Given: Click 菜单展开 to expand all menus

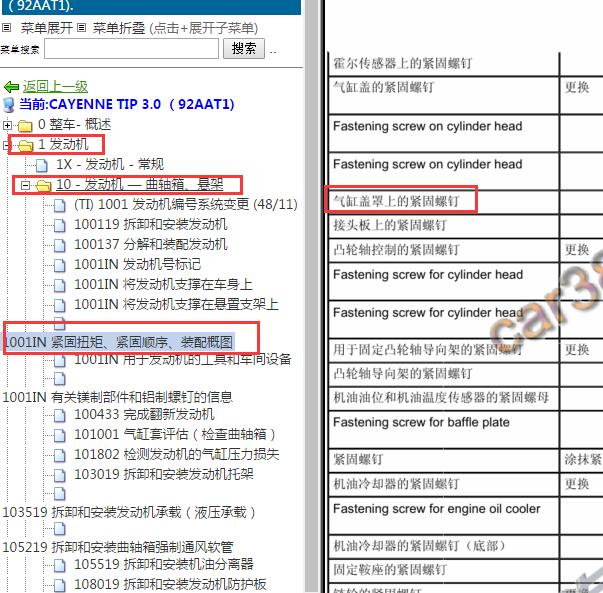Looking at the screenshot, I should point(47,28).
